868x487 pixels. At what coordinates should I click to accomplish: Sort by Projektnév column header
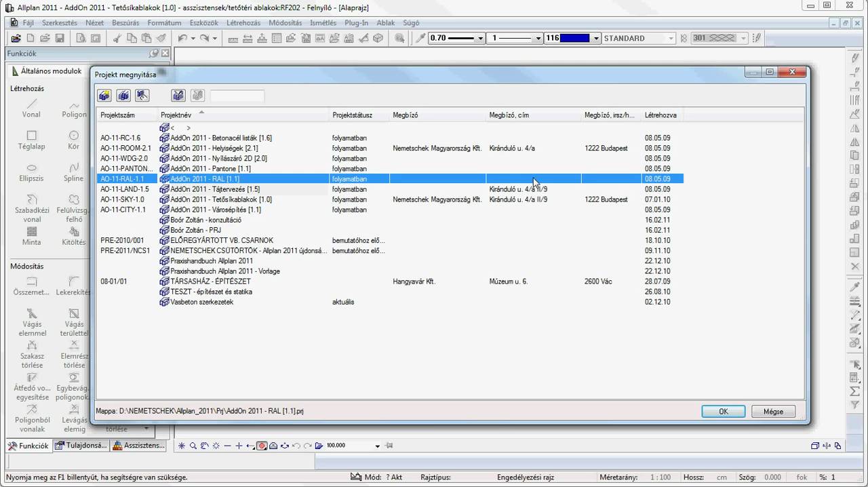coord(244,115)
